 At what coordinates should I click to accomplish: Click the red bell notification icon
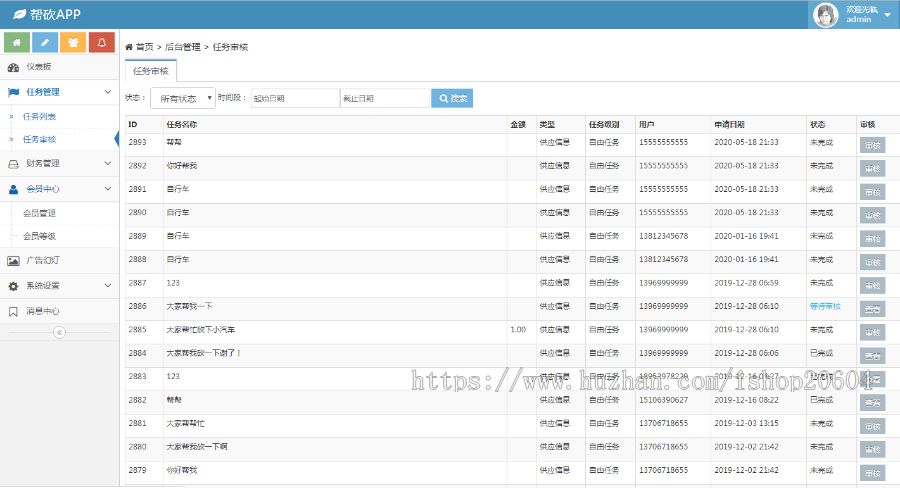(102, 42)
